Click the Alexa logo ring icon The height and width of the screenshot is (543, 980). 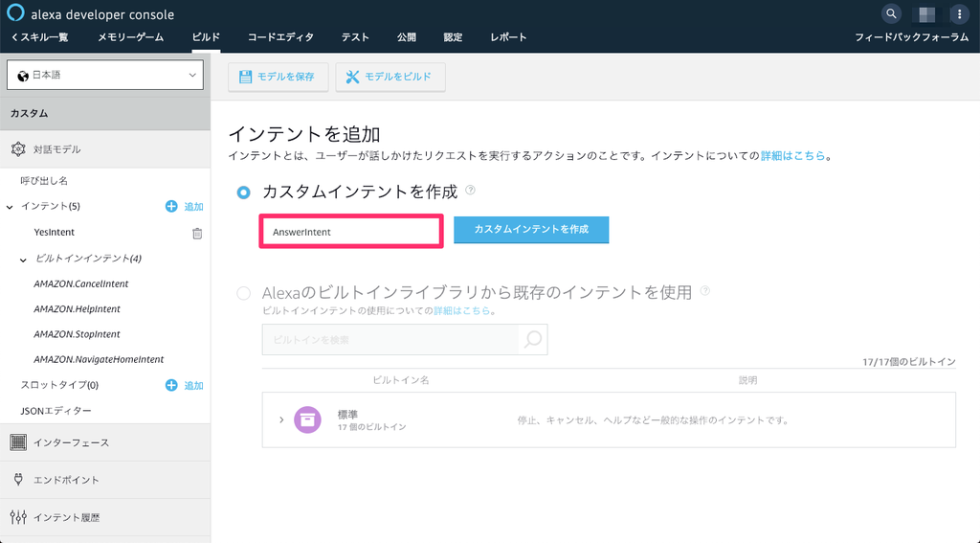(15, 12)
